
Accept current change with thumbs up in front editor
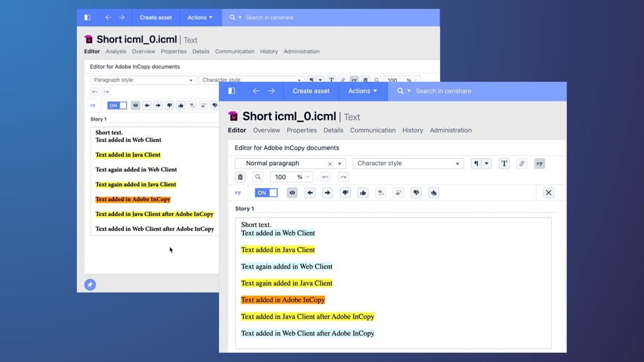pyautogui.click(x=363, y=192)
